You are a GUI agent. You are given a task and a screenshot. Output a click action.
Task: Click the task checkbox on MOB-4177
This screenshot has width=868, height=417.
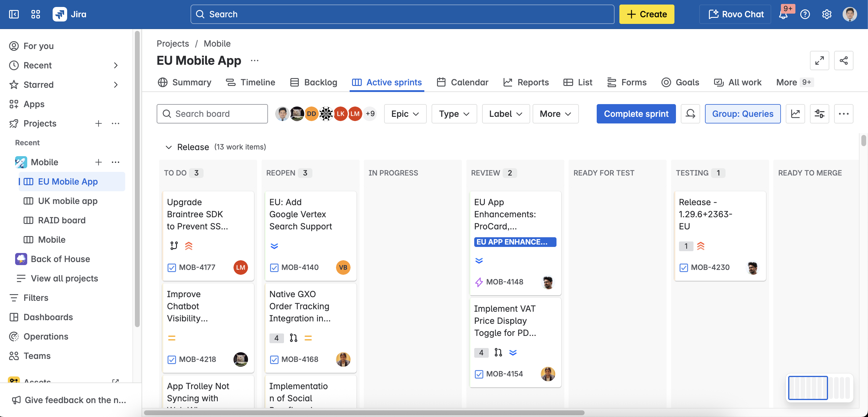tap(172, 267)
